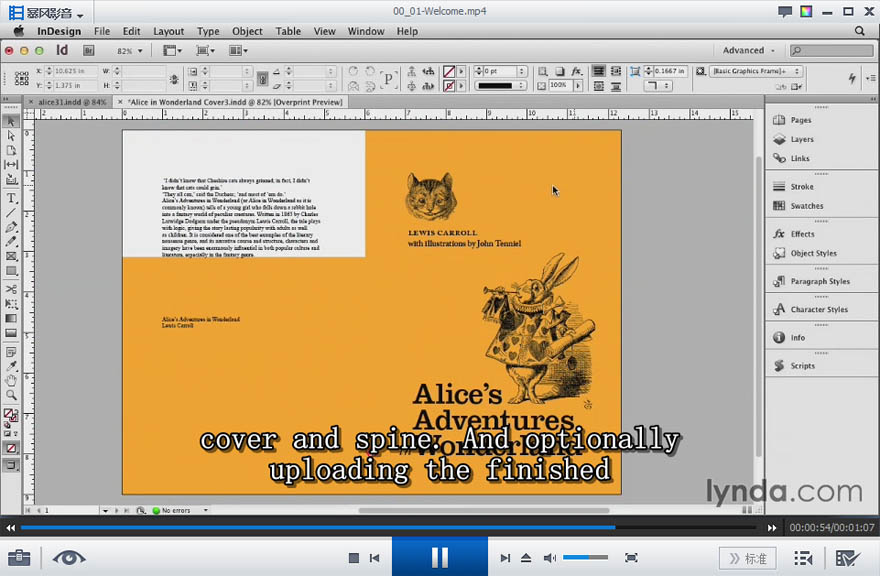880x576 pixels.
Task: Select the Page tool
Action: [11, 150]
